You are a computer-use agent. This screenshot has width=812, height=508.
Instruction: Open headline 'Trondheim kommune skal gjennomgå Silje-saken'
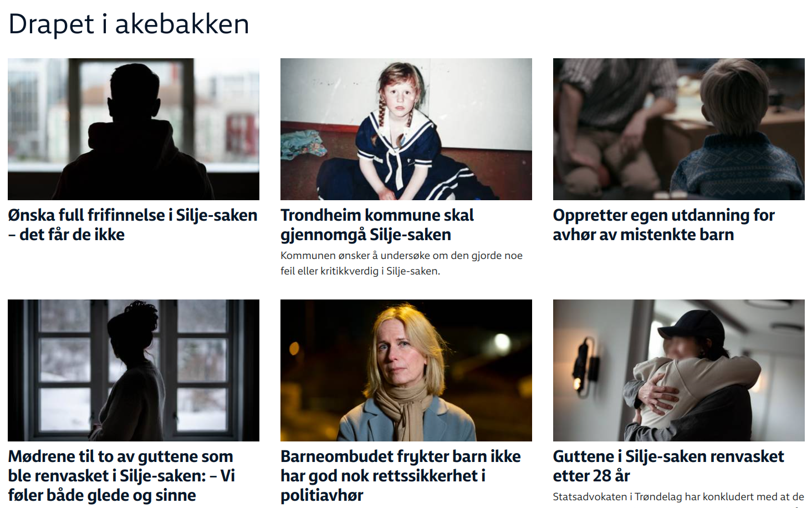(x=377, y=225)
